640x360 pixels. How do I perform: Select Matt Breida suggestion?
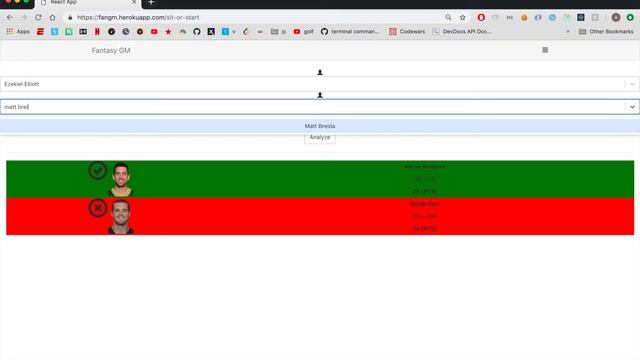tap(320, 126)
